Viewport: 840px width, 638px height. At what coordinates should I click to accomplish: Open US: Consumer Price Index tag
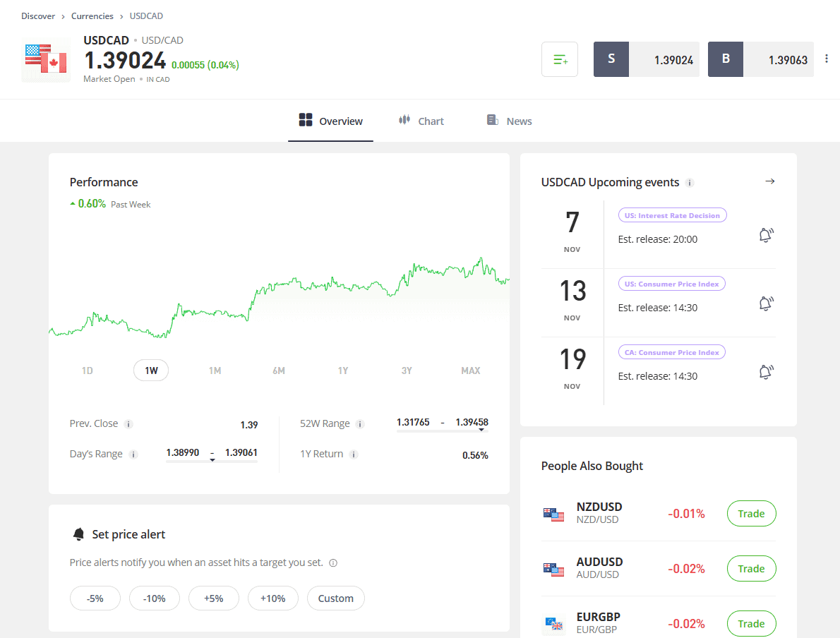pos(672,284)
